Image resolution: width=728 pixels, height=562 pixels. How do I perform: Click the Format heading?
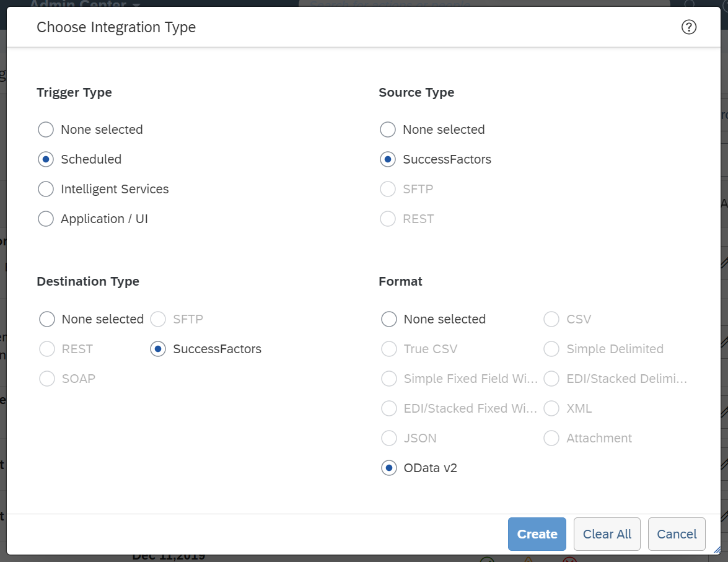pos(400,281)
